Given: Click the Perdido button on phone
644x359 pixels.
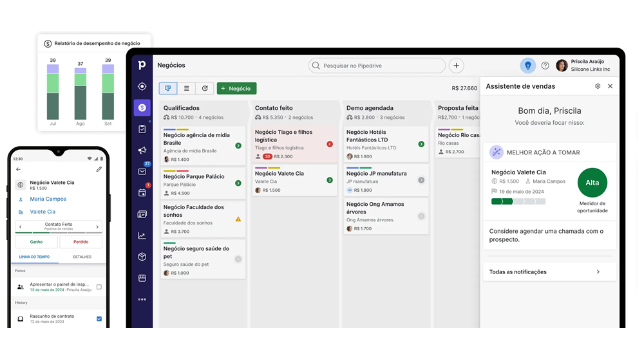Looking at the screenshot, I should point(81,242).
